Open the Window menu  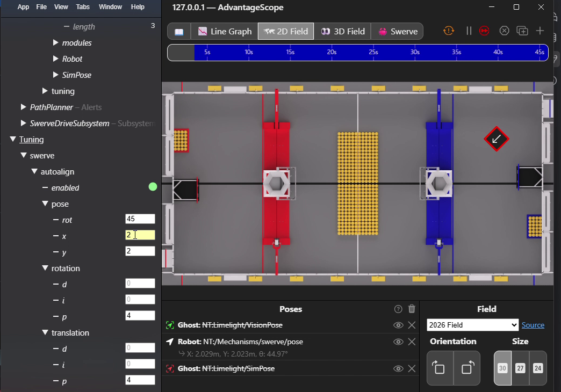[110, 7]
